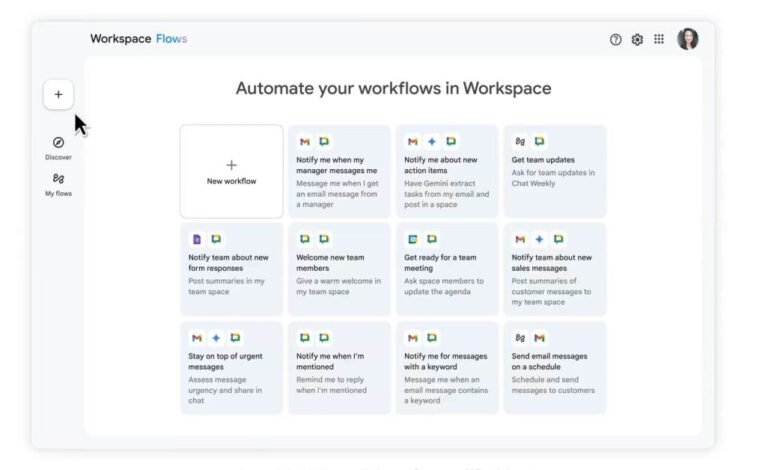The width and height of the screenshot is (780, 470).
Task: Click 'Message me when I get an email' description
Action: [337, 194]
